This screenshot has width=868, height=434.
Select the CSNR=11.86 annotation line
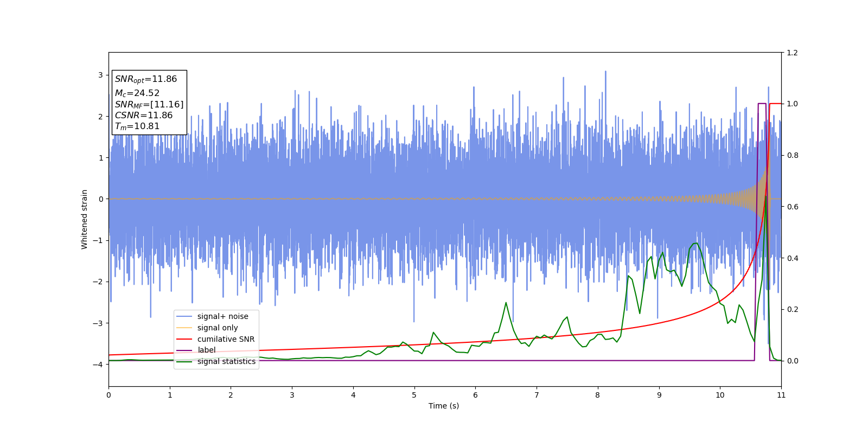(x=144, y=116)
